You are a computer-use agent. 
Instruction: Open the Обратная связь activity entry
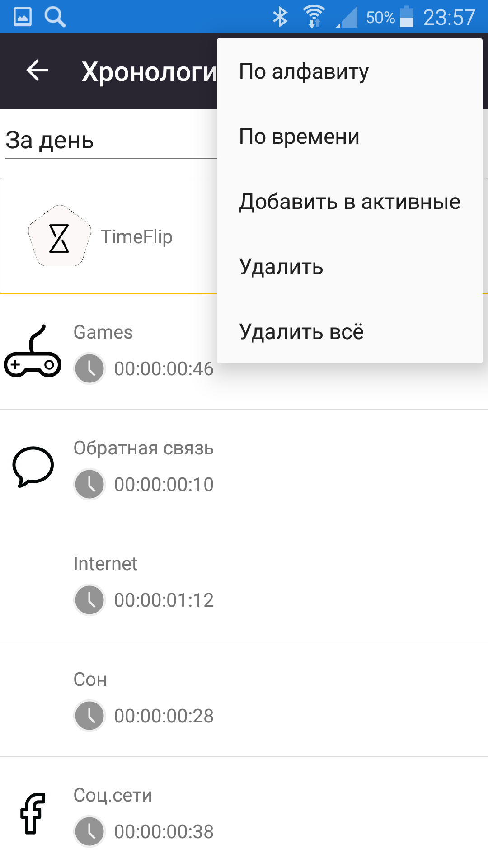[x=244, y=467]
